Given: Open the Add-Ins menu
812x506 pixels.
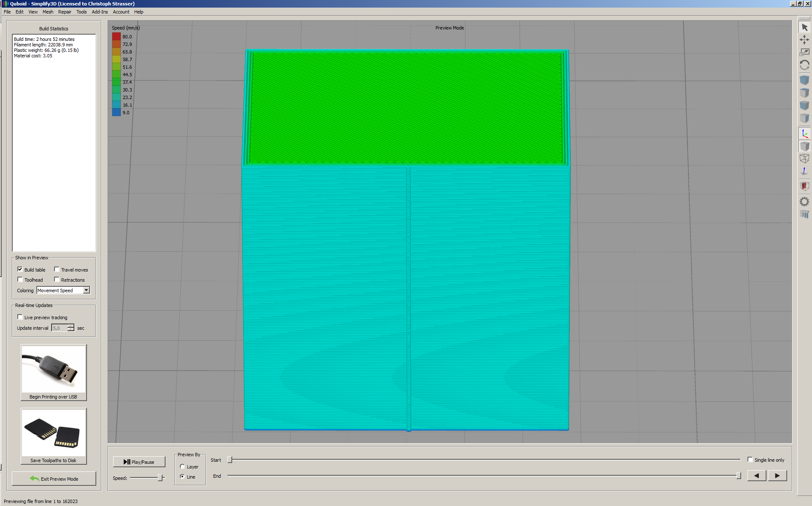Looking at the screenshot, I should click(x=100, y=12).
